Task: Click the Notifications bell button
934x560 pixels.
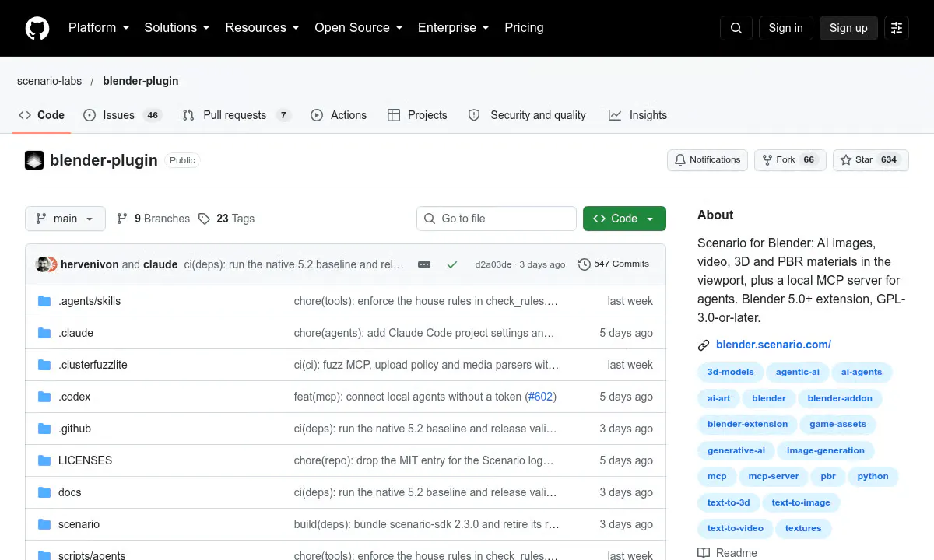Action: click(x=708, y=160)
